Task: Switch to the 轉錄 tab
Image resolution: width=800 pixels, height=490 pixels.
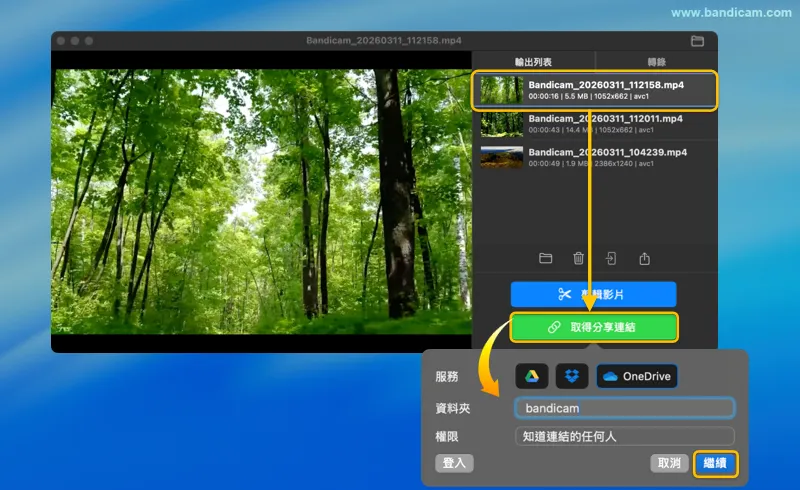Action: pyautogui.click(x=657, y=62)
